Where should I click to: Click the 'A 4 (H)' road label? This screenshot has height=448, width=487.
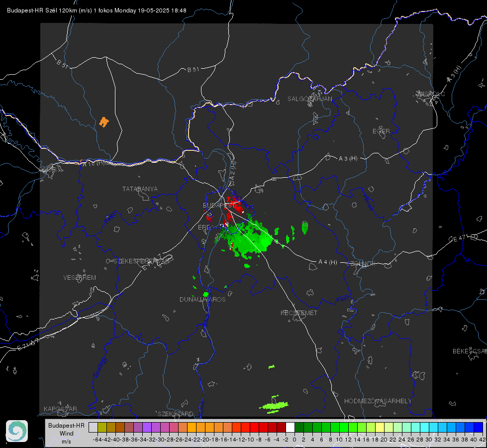[x=328, y=262]
